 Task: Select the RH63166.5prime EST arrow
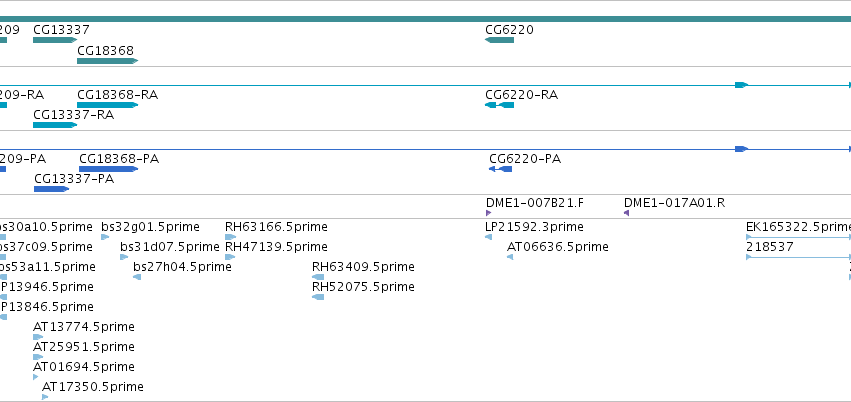[231, 237]
